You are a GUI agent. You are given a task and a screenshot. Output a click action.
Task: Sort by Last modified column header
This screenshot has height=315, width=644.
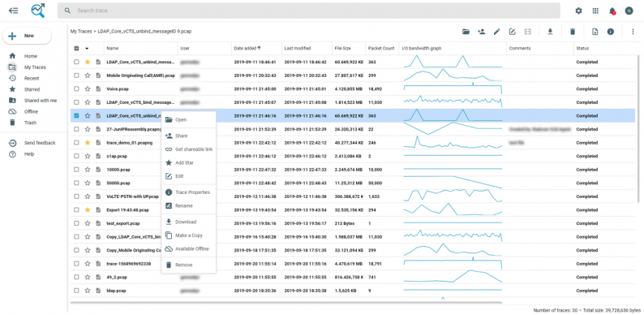(x=298, y=48)
